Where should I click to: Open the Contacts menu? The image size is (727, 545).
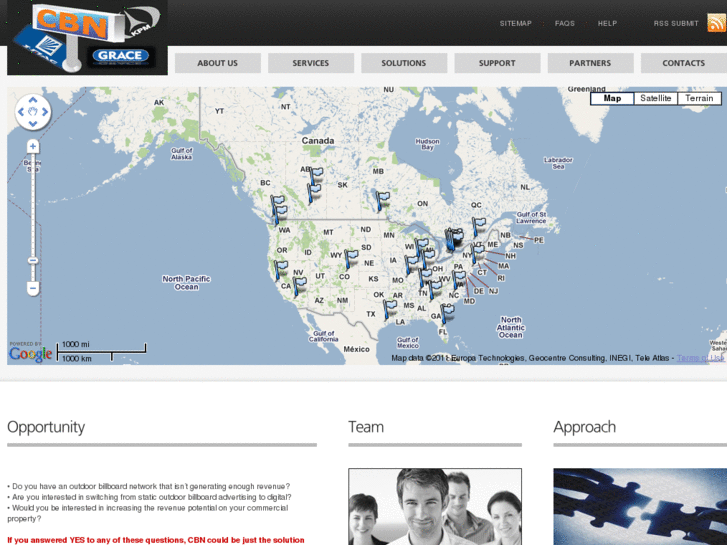[x=683, y=63]
